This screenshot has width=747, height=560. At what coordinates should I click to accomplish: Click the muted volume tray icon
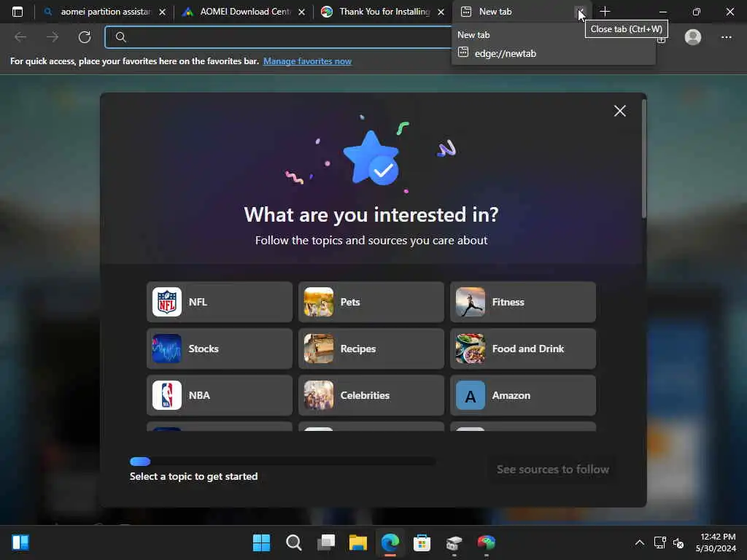(x=678, y=542)
